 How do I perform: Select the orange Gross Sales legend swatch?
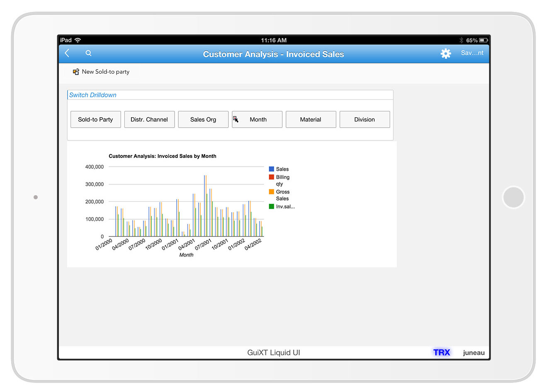[x=272, y=192]
